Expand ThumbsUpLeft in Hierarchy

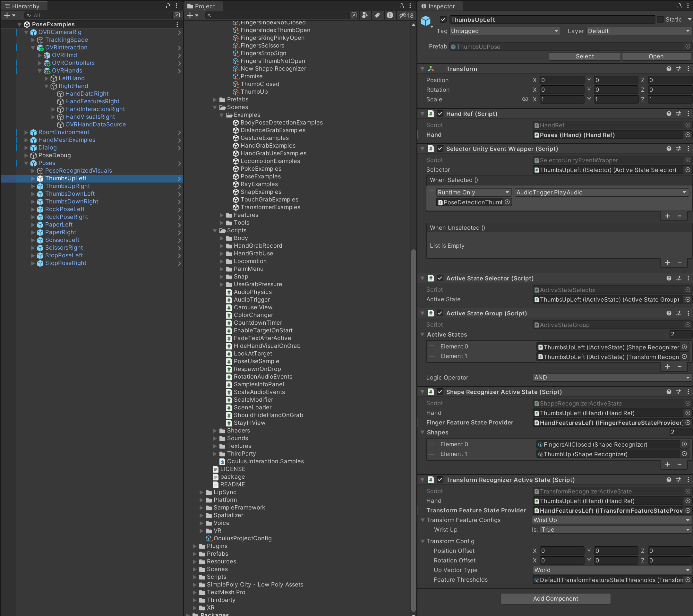(x=33, y=178)
